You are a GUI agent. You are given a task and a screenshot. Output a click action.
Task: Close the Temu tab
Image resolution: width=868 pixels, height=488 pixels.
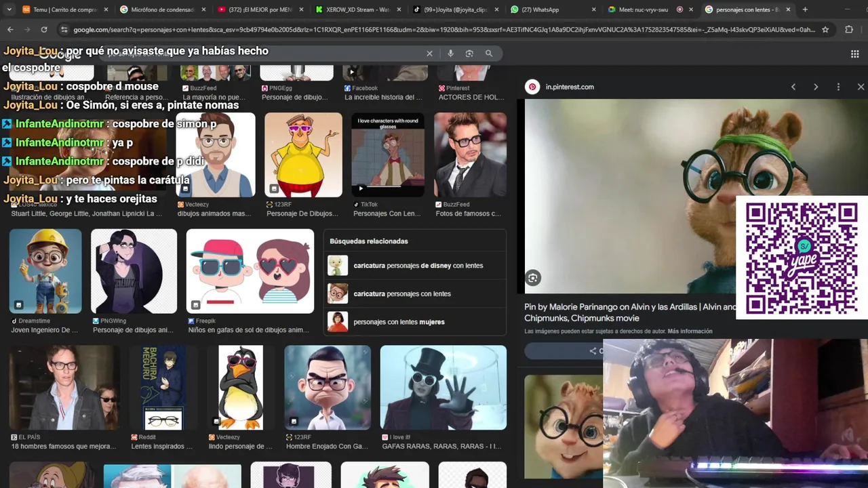point(106,9)
